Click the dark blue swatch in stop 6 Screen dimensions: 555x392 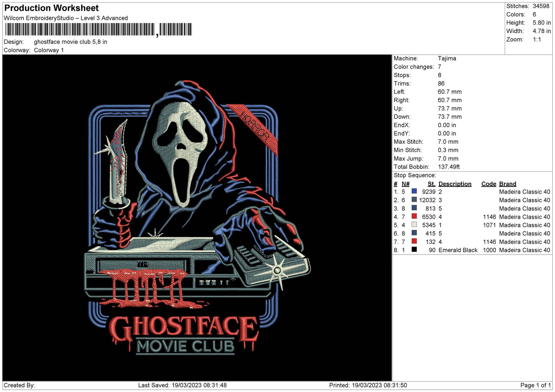414,233
